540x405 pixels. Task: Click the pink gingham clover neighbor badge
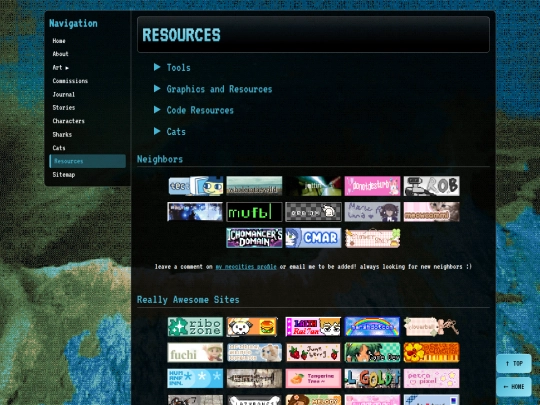coord(372,238)
